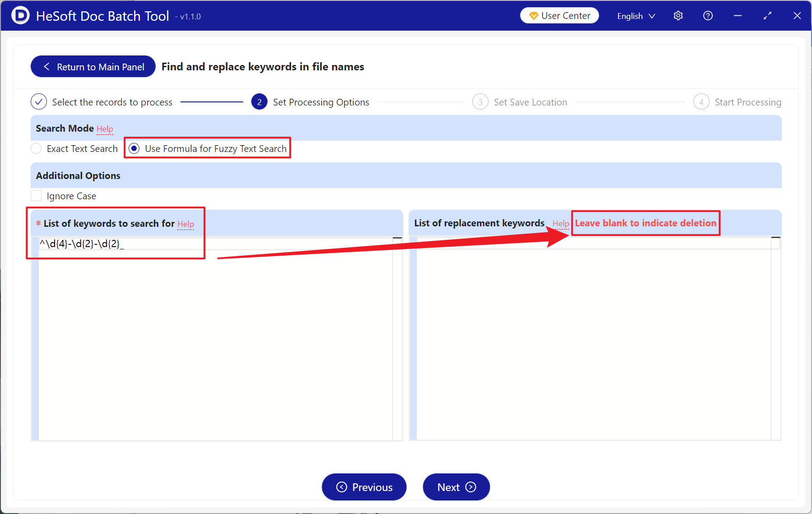812x514 pixels.
Task: Click into the replacement keywords text area
Action: [x=594, y=338]
